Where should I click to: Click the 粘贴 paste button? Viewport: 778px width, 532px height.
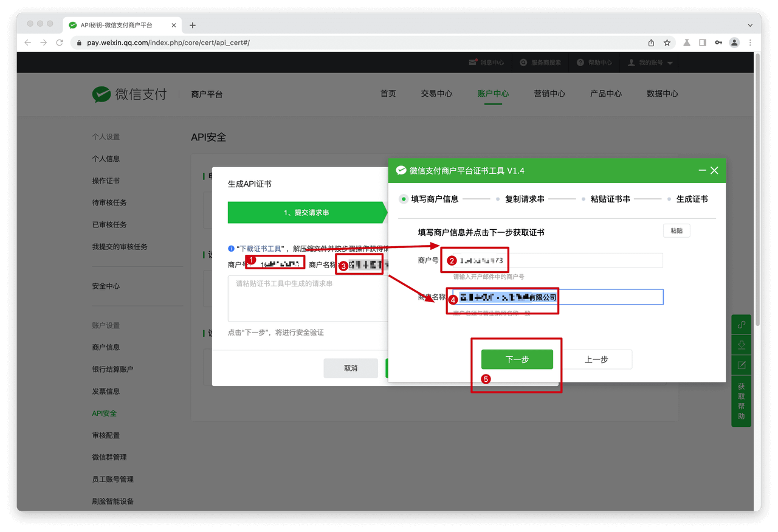click(x=676, y=230)
